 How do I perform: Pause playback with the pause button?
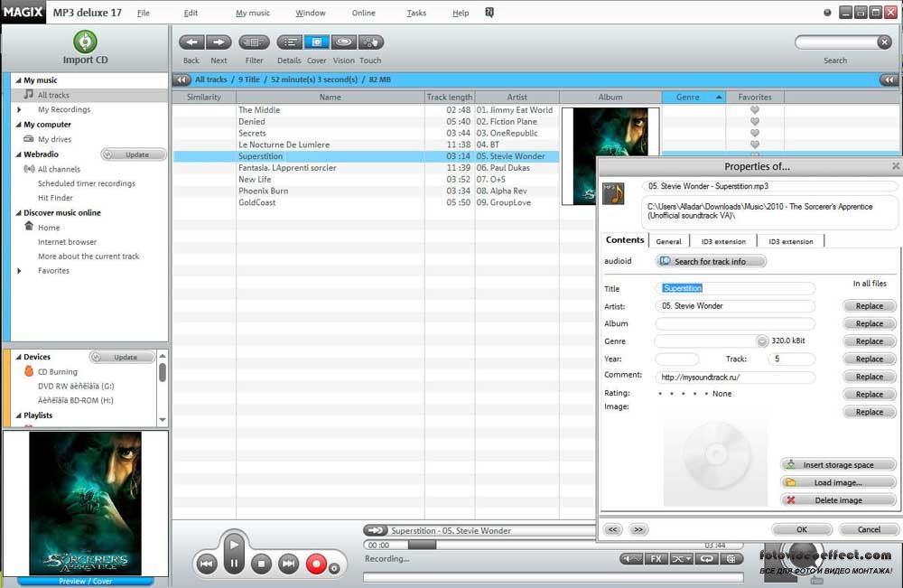pyautogui.click(x=234, y=565)
